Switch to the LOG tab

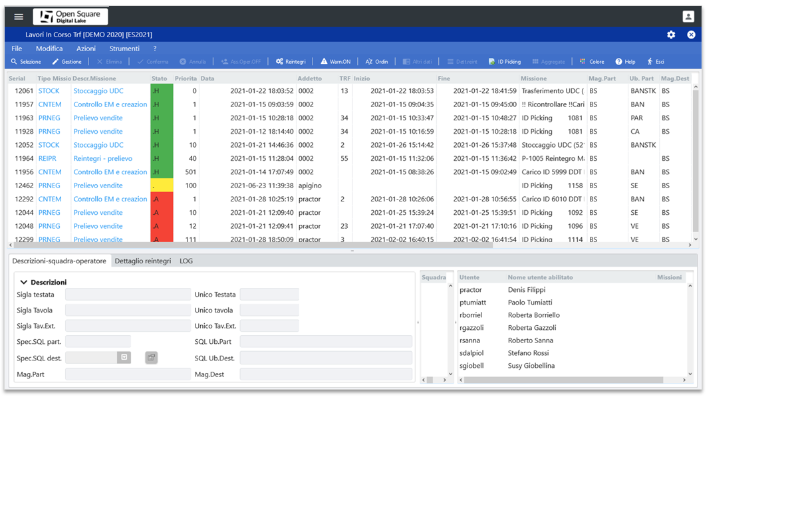coord(186,261)
